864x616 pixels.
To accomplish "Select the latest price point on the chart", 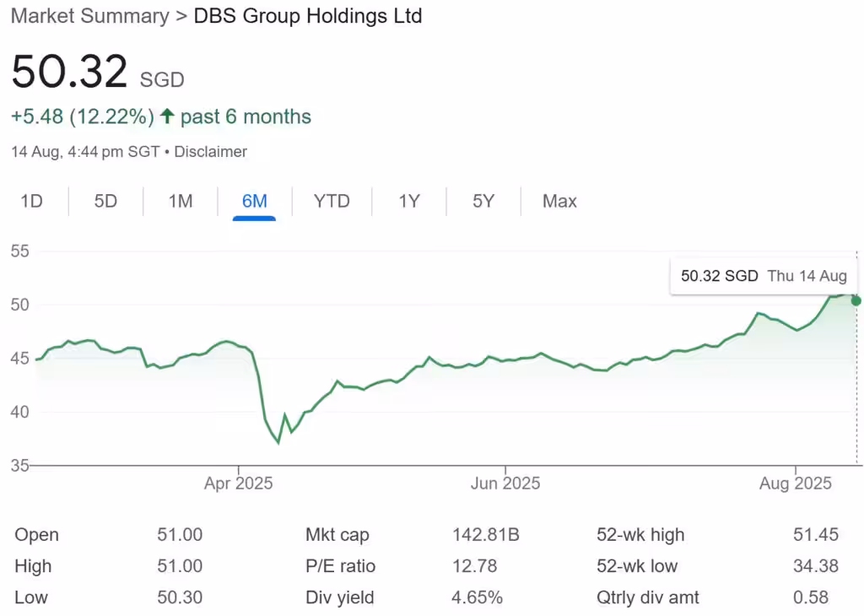I will pyautogui.click(x=855, y=300).
